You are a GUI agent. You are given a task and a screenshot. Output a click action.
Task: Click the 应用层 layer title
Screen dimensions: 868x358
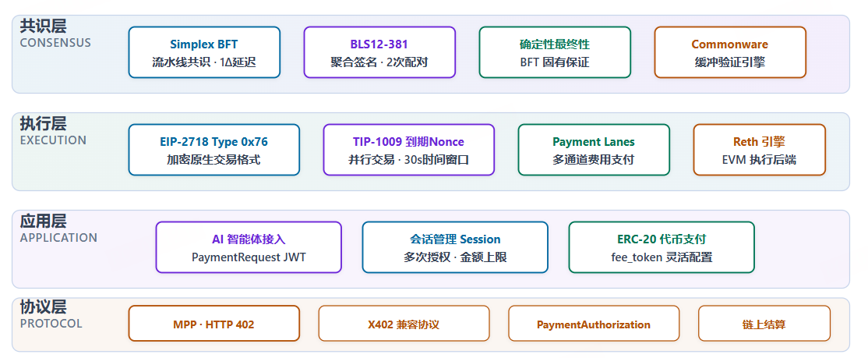(x=43, y=222)
